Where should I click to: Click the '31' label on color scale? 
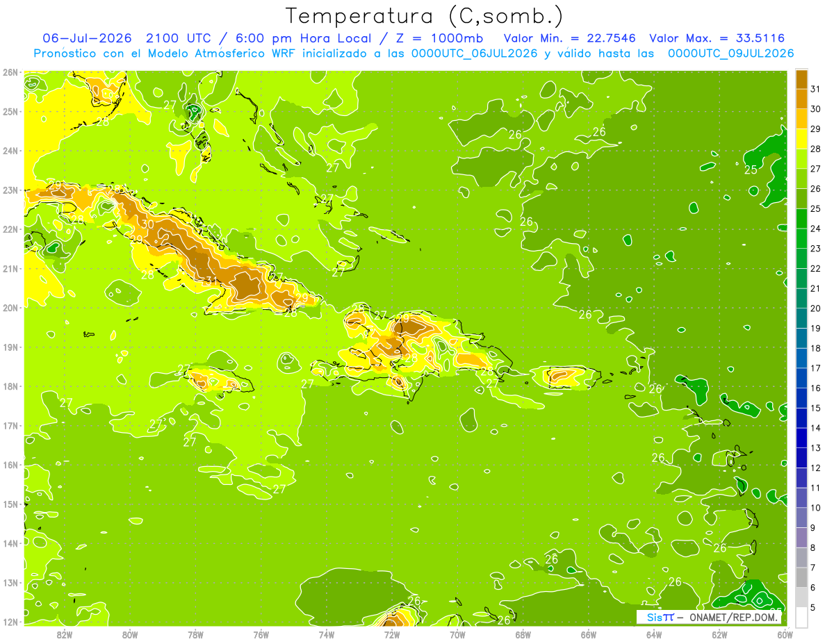[815, 89]
